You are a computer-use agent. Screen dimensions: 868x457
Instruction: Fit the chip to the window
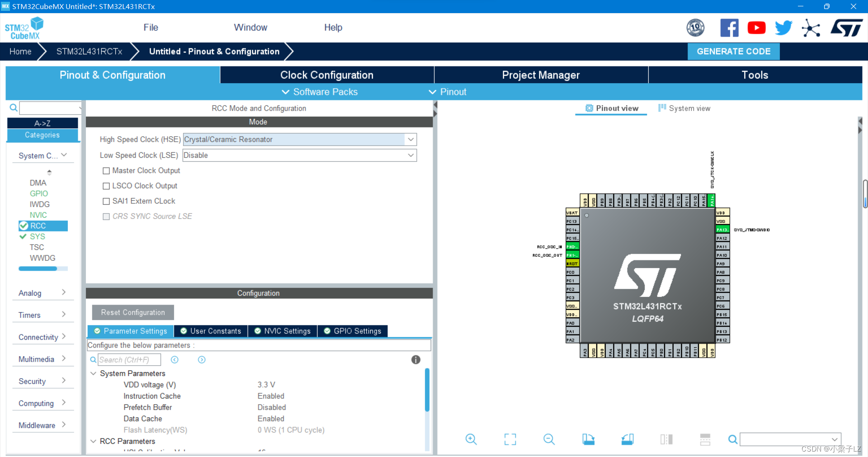click(510, 439)
